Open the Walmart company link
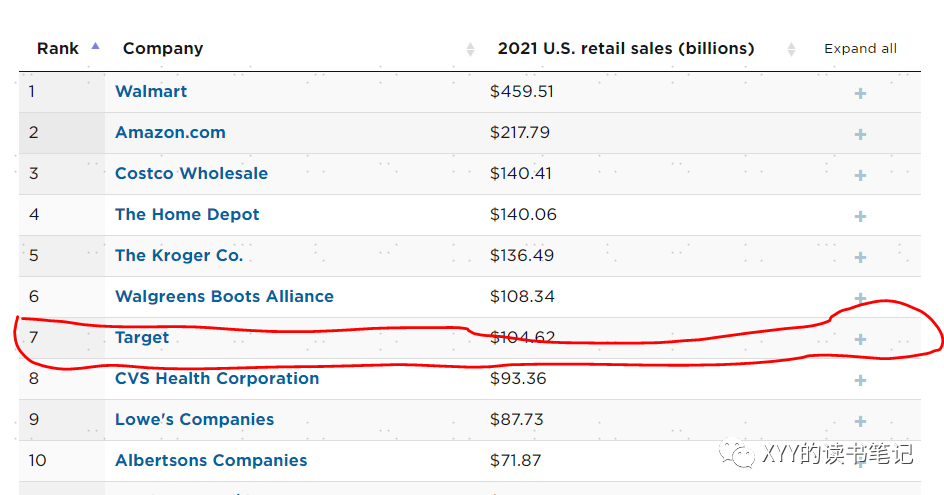Image resolution: width=944 pixels, height=495 pixels. click(x=151, y=92)
